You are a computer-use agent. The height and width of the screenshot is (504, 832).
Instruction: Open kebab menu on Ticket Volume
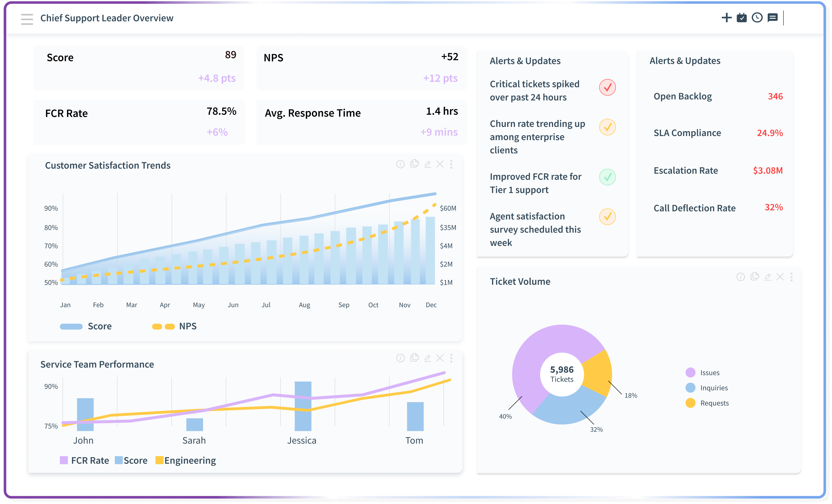[x=792, y=277]
